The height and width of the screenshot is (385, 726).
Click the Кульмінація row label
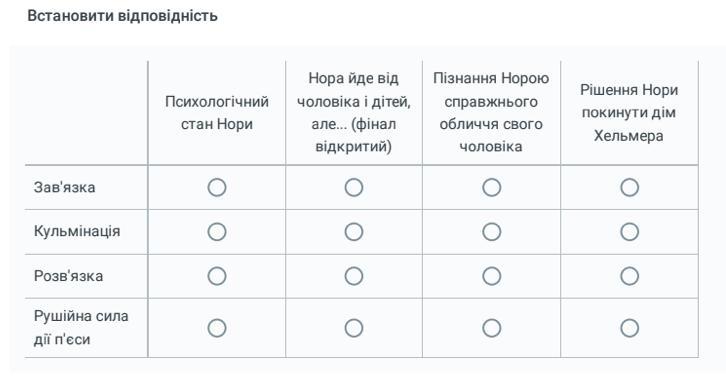coord(77,231)
